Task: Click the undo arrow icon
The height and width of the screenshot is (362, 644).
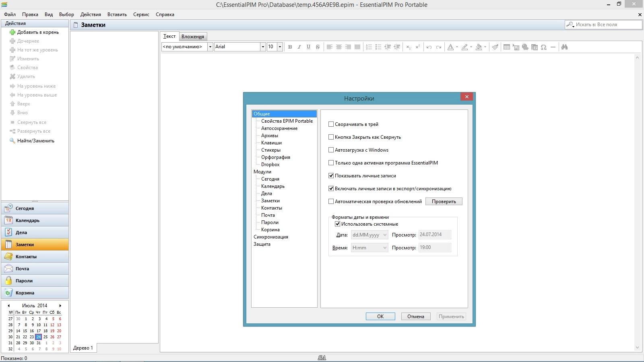Action: point(429,47)
